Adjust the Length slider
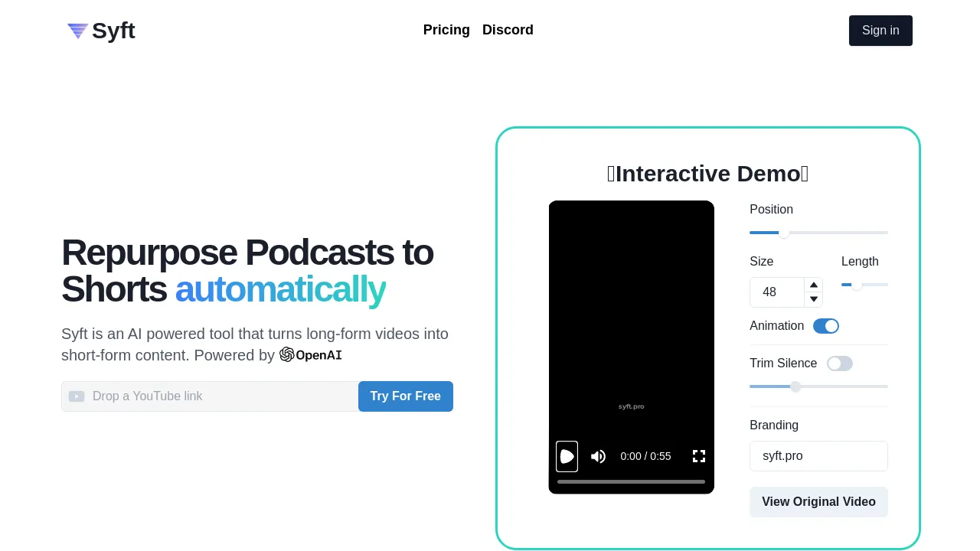The width and height of the screenshot is (980, 551). tap(864, 285)
